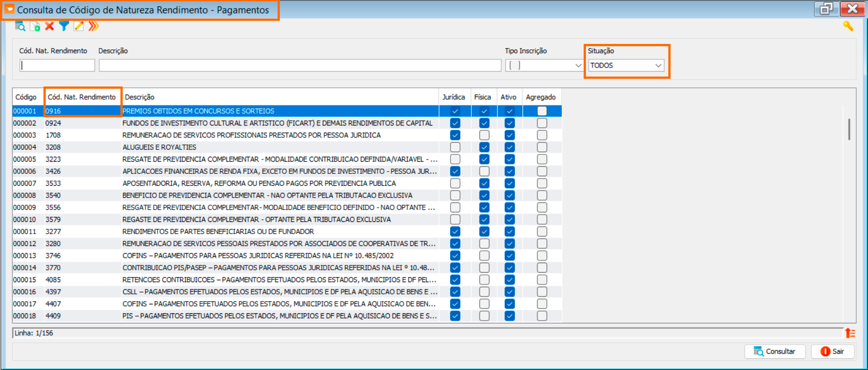Toggle Física checkbox for code 1708 row
The image size is (868, 370).
(484, 135)
